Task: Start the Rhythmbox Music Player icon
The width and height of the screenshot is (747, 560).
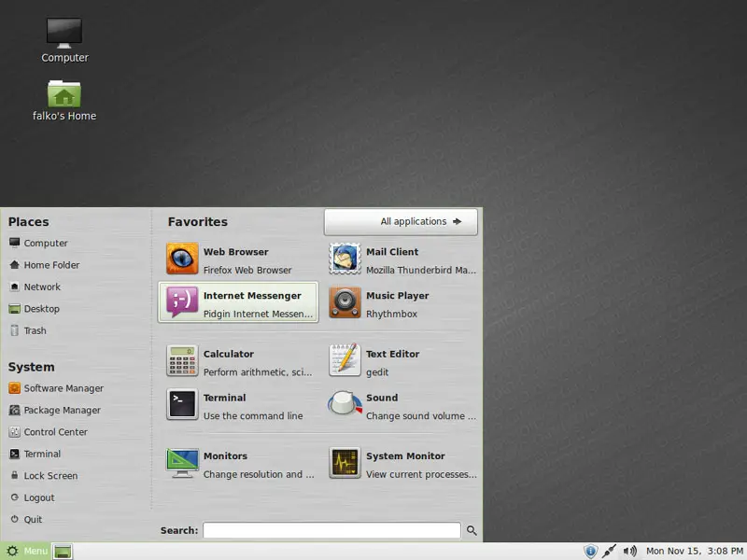Action: pyautogui.click(x=345, y=302)
